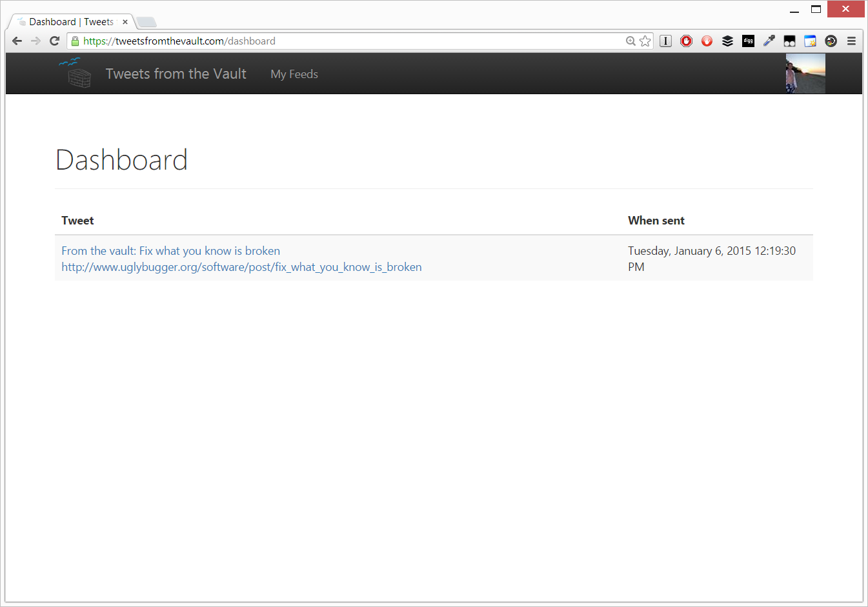The image size is (868, 607).
Task: Click the Digg extension icon
Action: pyautogui.click(x=748, y=41)
